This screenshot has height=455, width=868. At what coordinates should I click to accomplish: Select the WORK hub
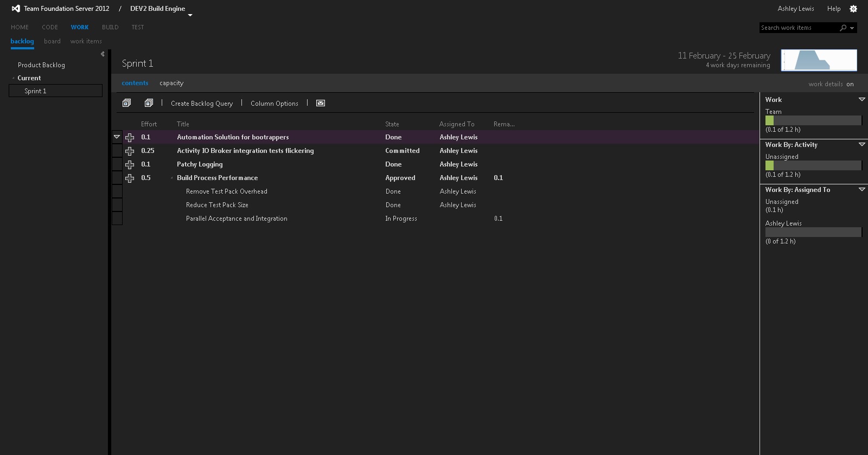coord(80,27)
